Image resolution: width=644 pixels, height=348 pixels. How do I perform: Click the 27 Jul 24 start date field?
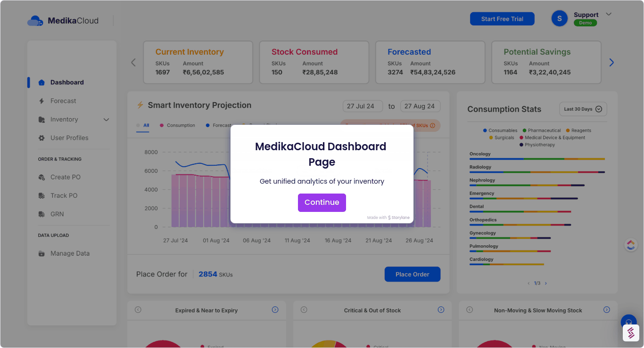click(x=363, y=106)
